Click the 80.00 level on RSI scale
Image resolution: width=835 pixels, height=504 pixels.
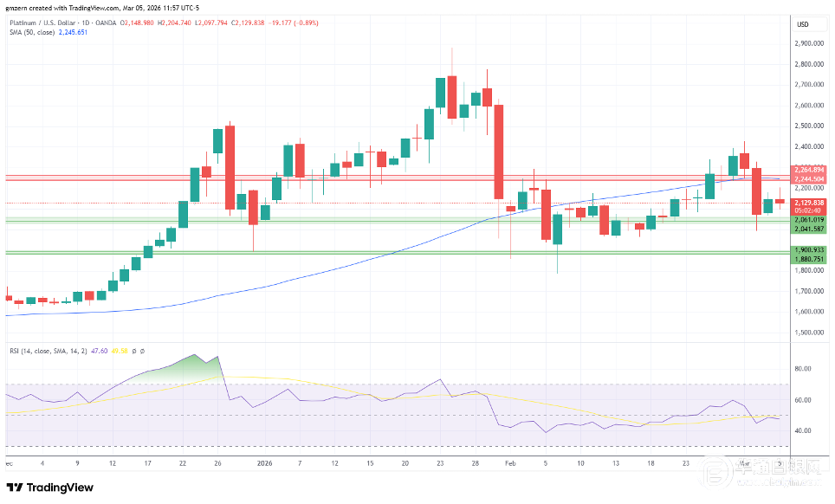point(802,368)
